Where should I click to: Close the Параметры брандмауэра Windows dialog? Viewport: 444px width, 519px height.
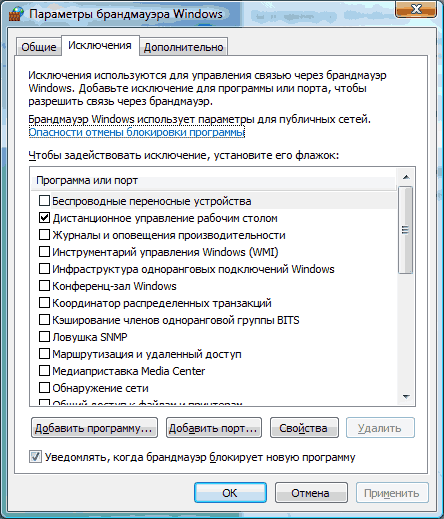click(x=416, y=9)
